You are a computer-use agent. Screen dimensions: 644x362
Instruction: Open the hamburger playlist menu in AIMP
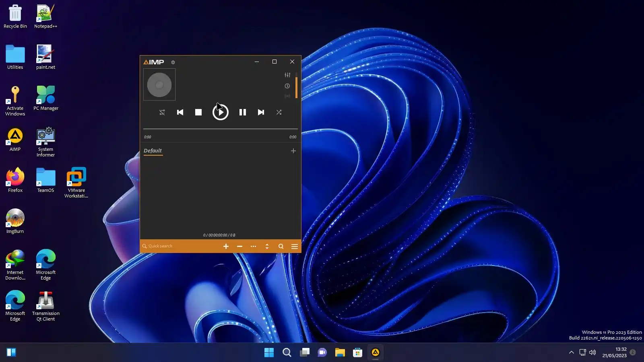tap(295, 247)
